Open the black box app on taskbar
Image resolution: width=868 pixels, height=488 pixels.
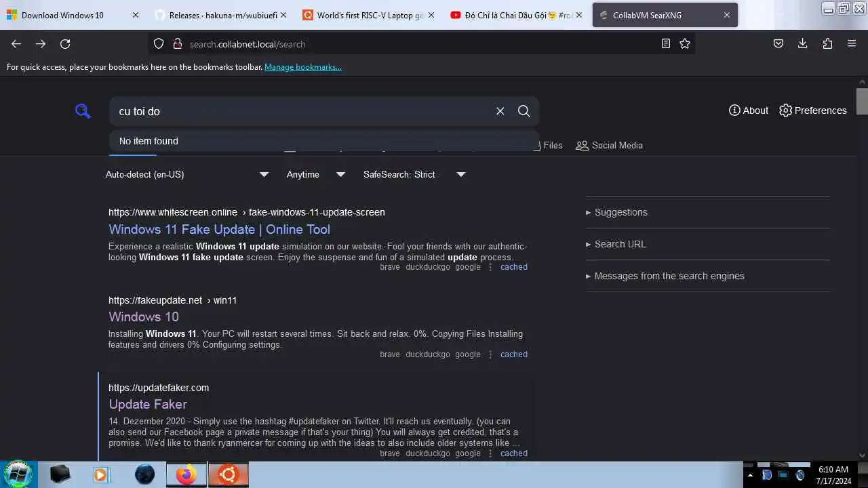coord(60,474)
